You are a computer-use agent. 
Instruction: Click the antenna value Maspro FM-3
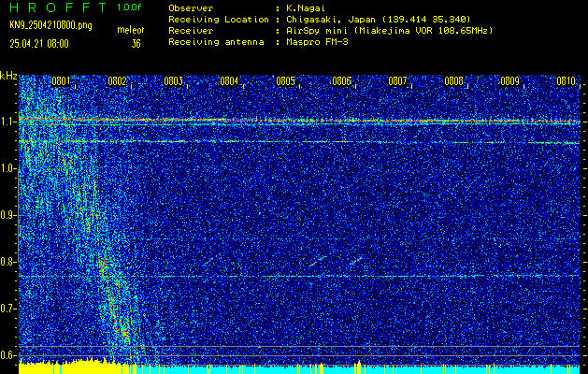click(x=317, y=42)
